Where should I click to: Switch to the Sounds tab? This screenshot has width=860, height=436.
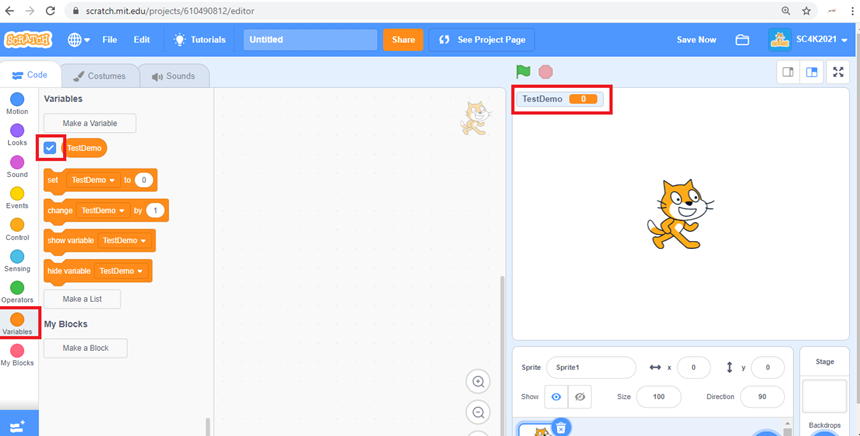(173, 76)
